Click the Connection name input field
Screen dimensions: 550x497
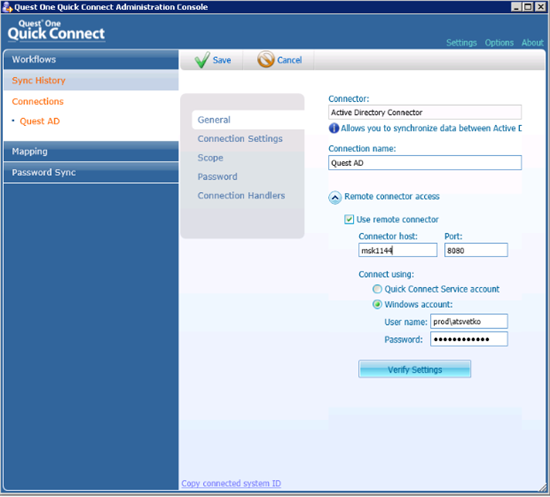pyautogui.click(x=425, y=163)
